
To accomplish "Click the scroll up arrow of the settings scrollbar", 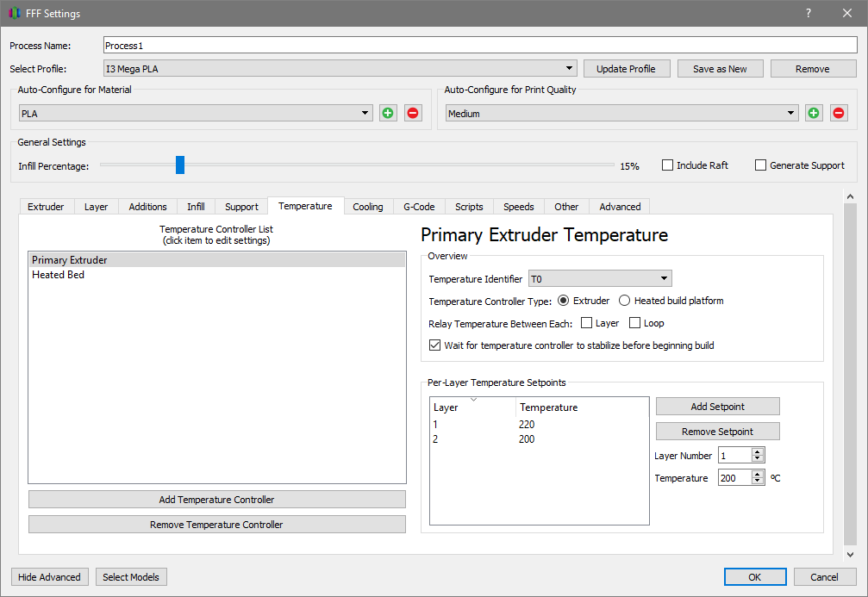I will coord(850,196).
